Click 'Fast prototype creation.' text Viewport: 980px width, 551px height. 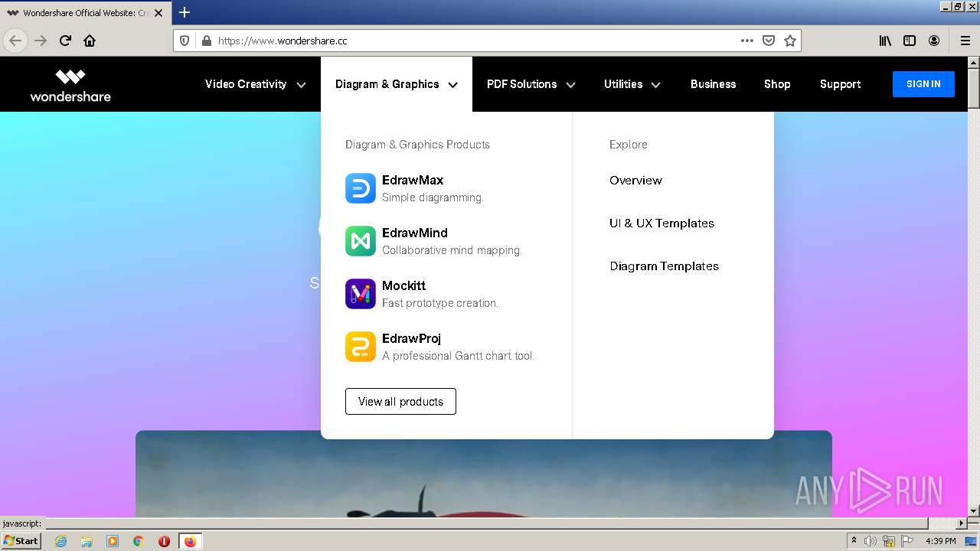pyautogui.click(x=440, y=303)
